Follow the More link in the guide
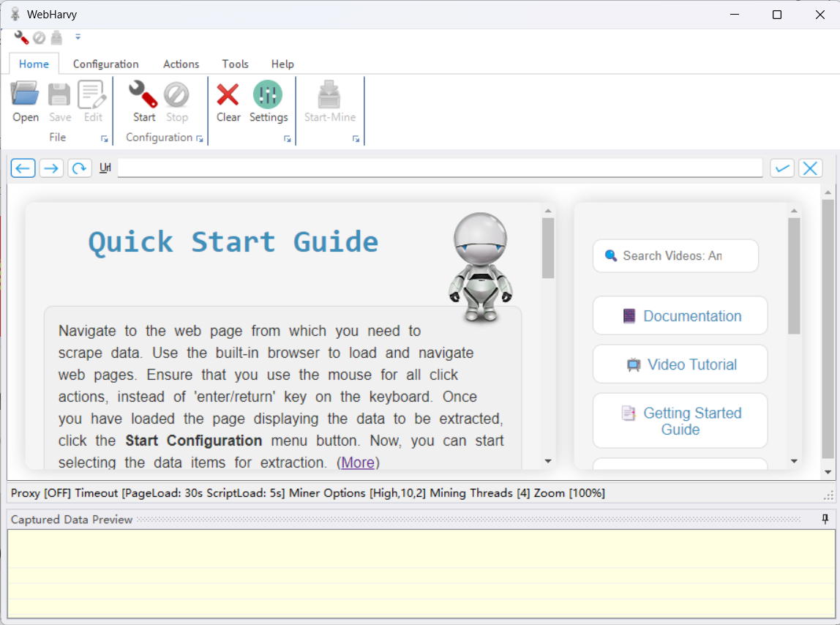Image resolution: width=840 pixels, height=625 pixels. (x=358, y=463)
